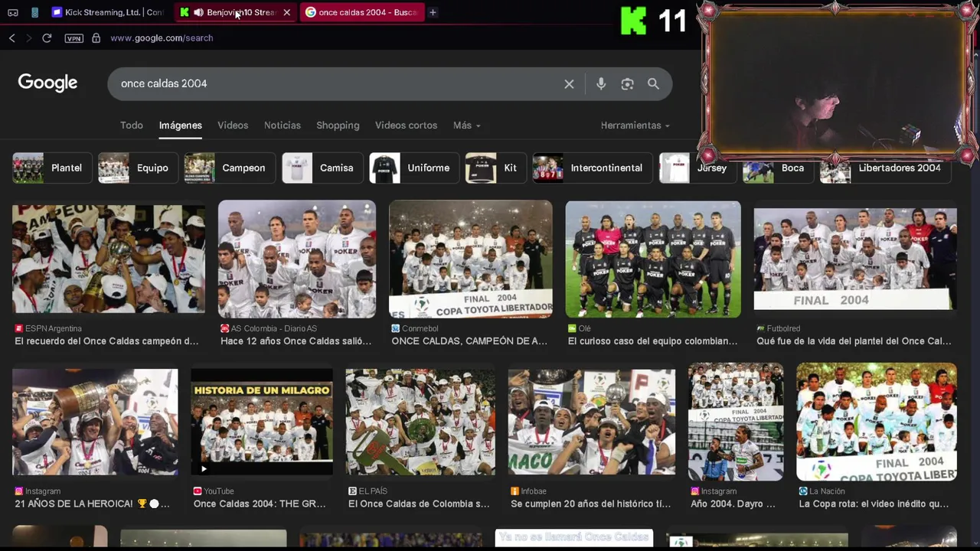Click the Google logo
The width and height of the screenshot is (980, 551).
(x=47, y=83)
